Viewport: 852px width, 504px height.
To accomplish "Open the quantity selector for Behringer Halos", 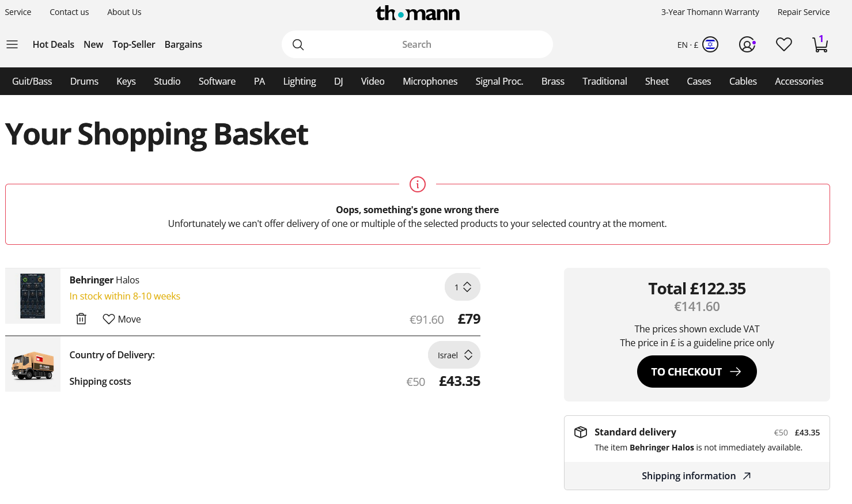I will tap(462, 287).
